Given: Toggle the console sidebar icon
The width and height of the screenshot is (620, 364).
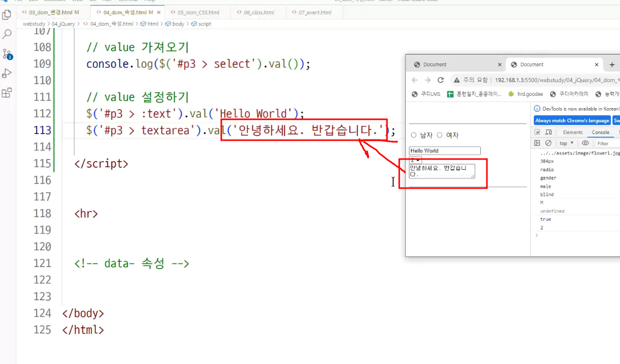Looking at the screenshot, I should point(537,143).
